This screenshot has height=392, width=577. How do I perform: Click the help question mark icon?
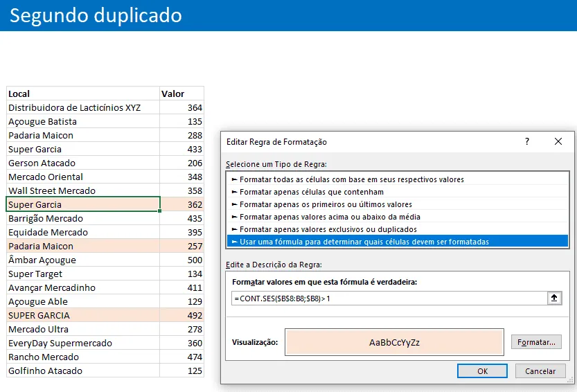(527, 141)
